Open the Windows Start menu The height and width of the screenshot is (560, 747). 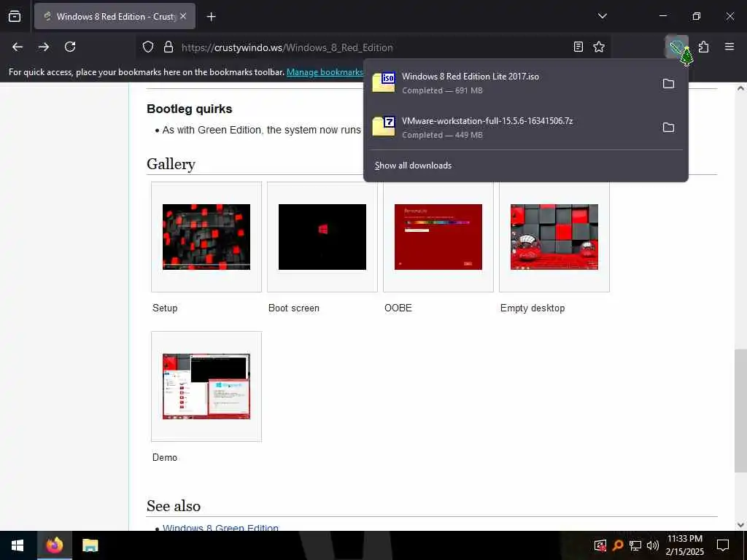tap(18, 545)
